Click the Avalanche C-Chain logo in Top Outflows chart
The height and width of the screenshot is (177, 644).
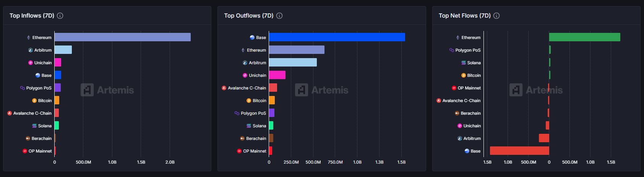(224, 88)
